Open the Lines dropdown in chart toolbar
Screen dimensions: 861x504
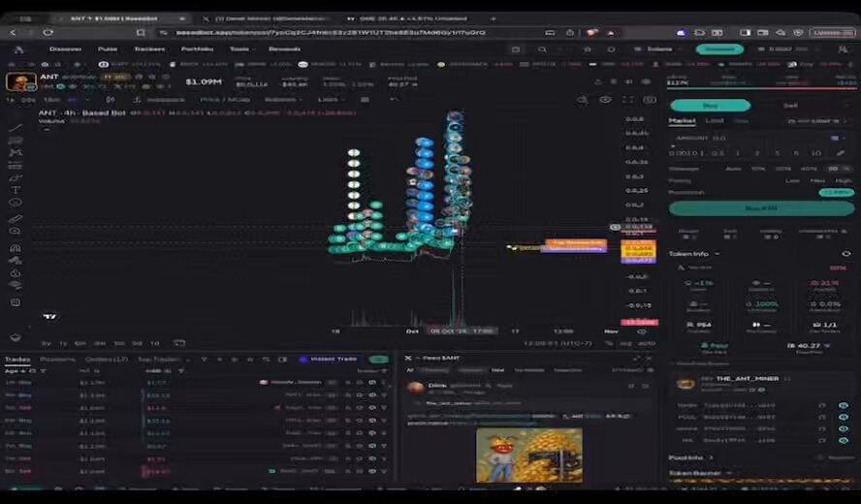click(331, 100)
